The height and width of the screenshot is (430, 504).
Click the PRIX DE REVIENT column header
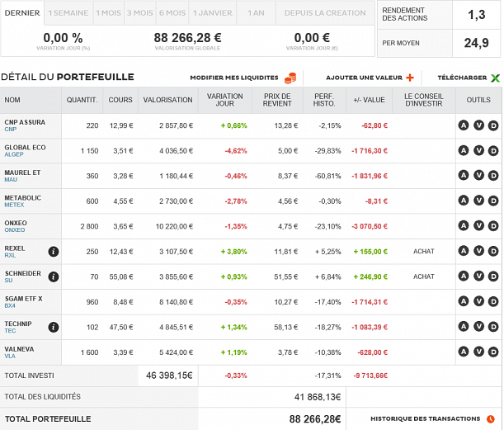(277, 100)
